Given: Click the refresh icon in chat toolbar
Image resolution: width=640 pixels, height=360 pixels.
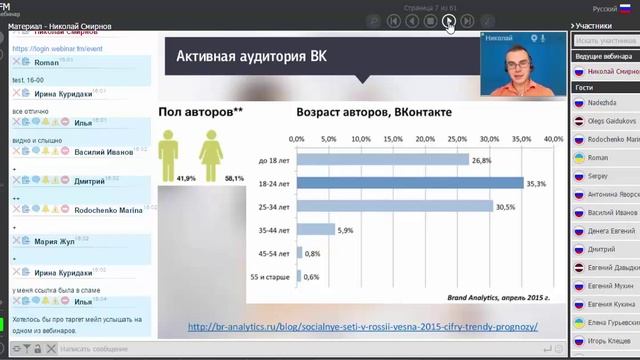Looking at the screenshot, I should (x=17, y=349).
